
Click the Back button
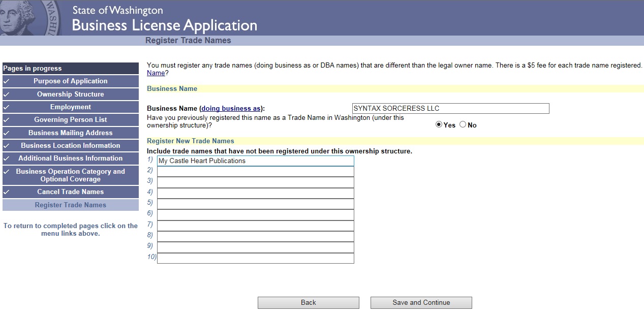(x=308, y=303)
